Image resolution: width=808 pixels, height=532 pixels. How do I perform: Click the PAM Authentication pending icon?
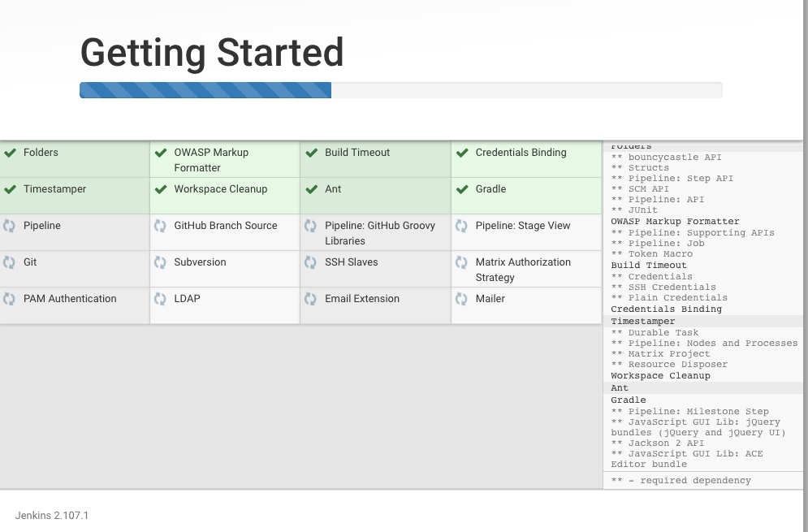[9, 299]
